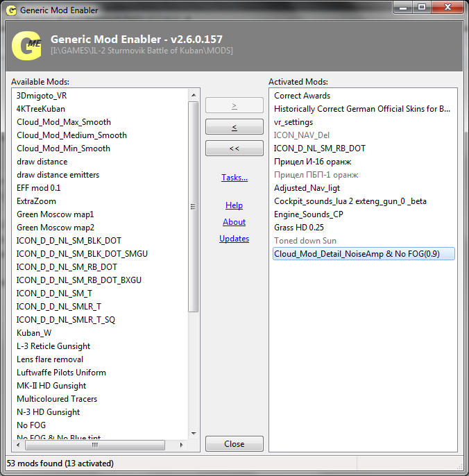Disable all mods with '<<' button
469x476 pixels.
tap(234, 148)
